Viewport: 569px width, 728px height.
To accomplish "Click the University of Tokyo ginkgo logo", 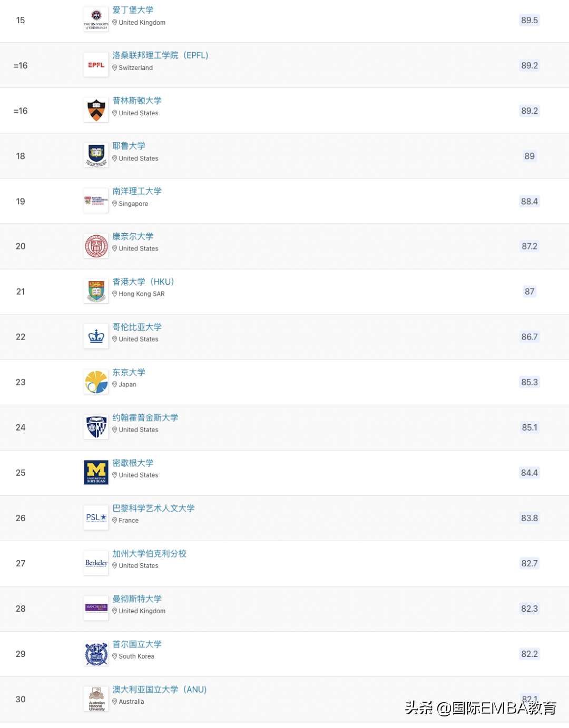I will click(x=96, y=382).
